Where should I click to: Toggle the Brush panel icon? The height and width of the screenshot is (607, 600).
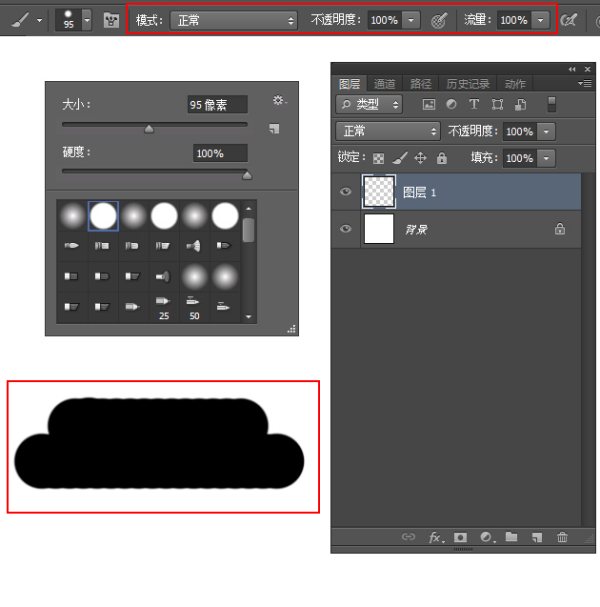[x=111, y=20]
